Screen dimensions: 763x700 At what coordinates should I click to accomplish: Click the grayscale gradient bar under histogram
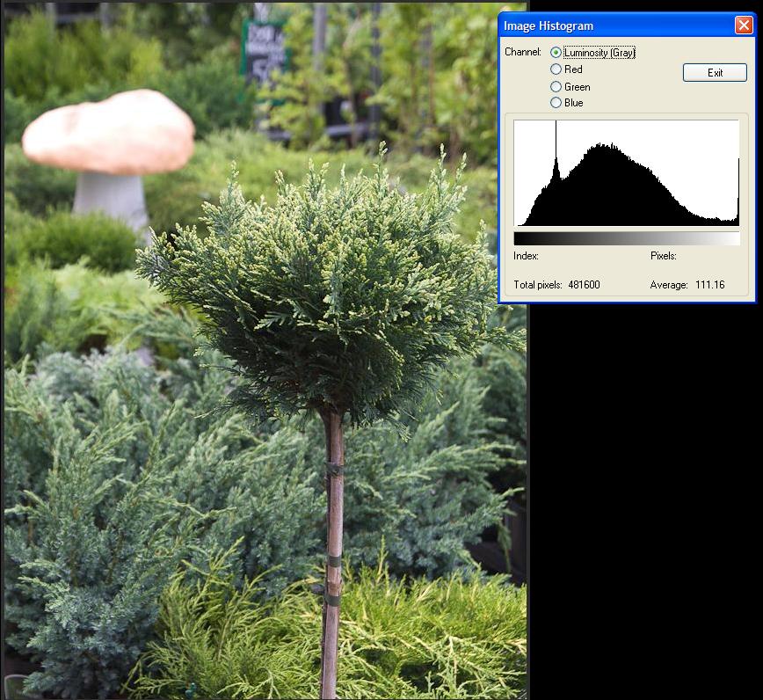tap(626, 238)
